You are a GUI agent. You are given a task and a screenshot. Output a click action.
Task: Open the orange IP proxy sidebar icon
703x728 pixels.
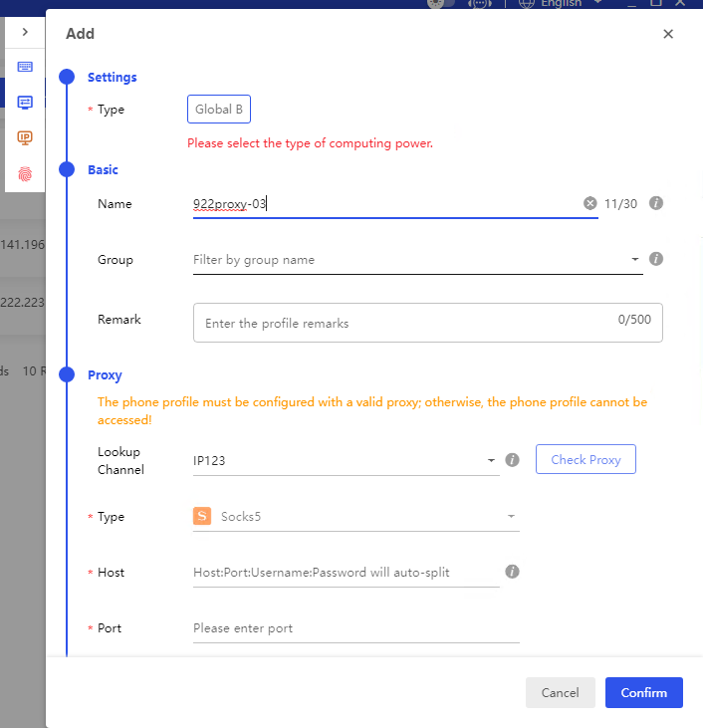25,137
